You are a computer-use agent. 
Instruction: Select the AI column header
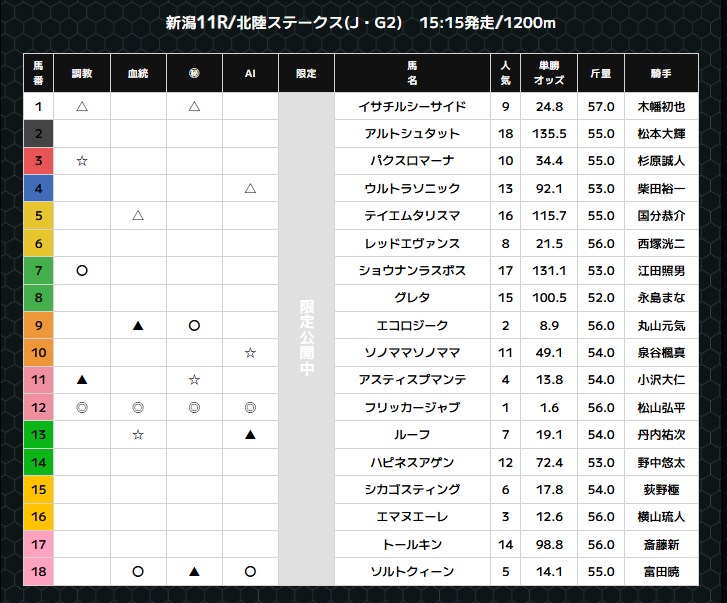point(250,74)
